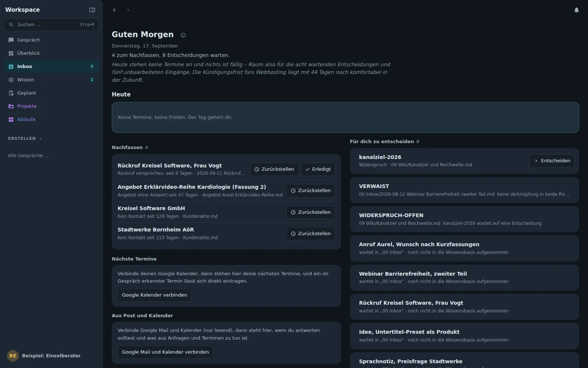
Task: Click the Geplant clipboard icon
Action: (11, 93)
